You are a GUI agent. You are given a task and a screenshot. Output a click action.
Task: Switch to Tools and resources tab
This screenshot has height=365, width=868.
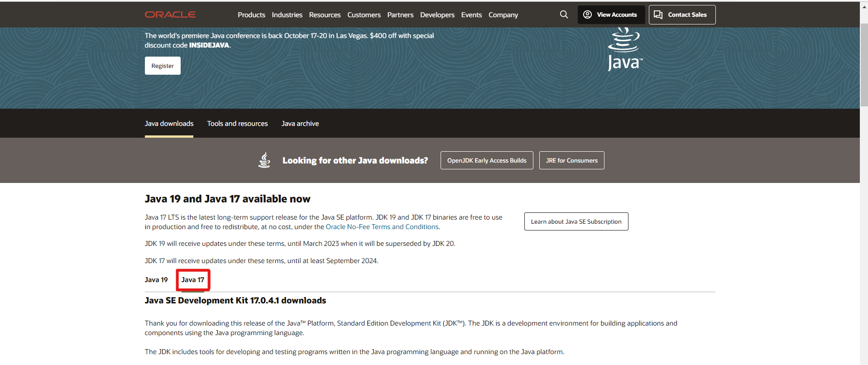coord(237,123)
